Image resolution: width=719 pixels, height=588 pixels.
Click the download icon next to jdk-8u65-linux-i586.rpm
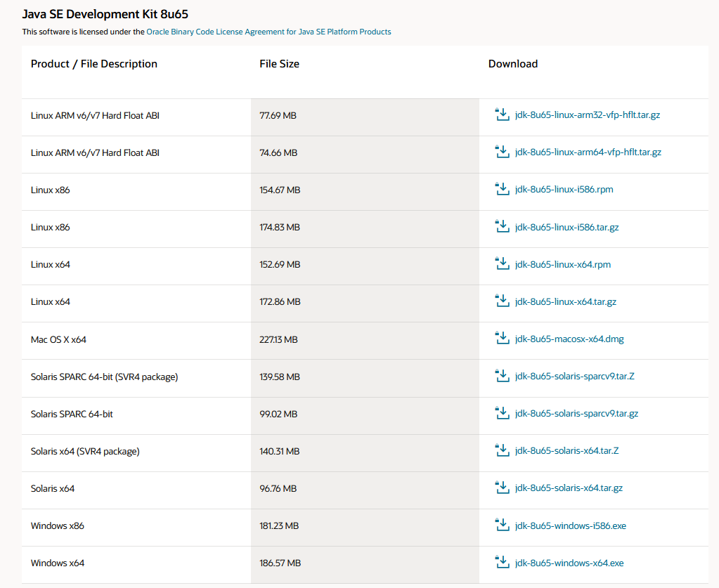click(502, 189)
